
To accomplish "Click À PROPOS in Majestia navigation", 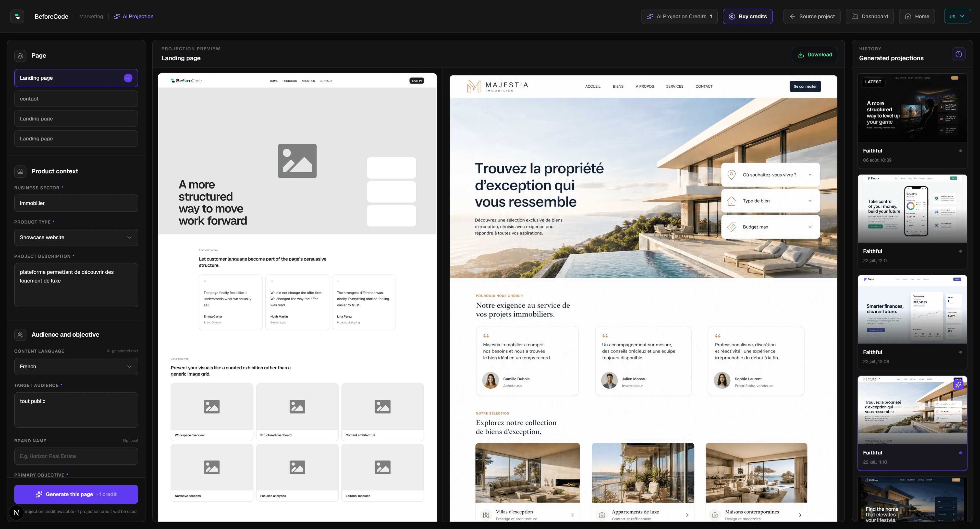I will coord(644,86).
